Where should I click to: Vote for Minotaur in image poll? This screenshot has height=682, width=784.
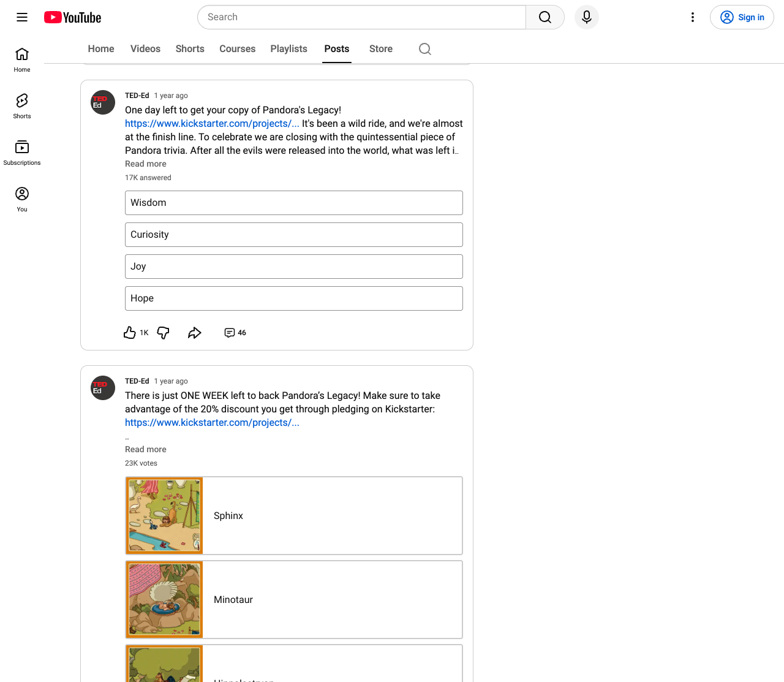(294, 600)
